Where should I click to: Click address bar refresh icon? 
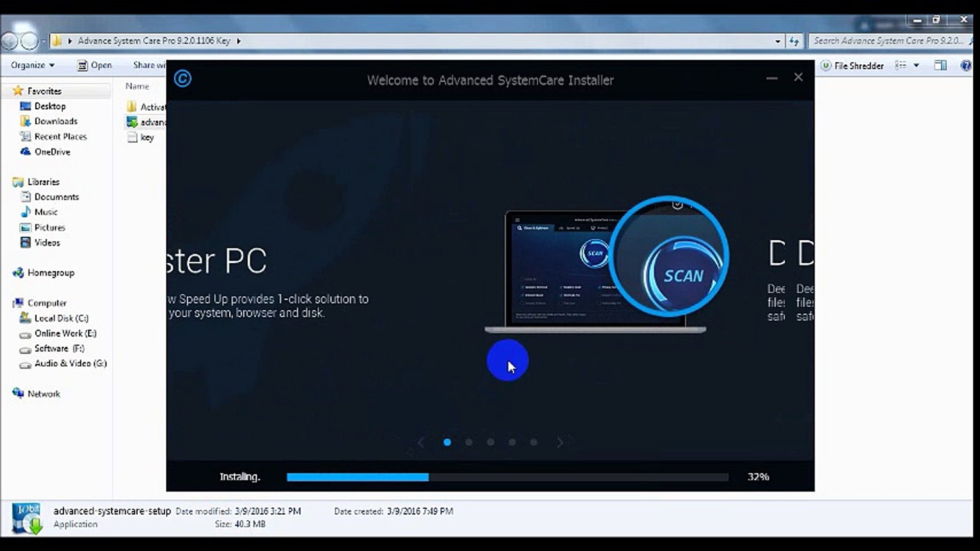(794, 41)
